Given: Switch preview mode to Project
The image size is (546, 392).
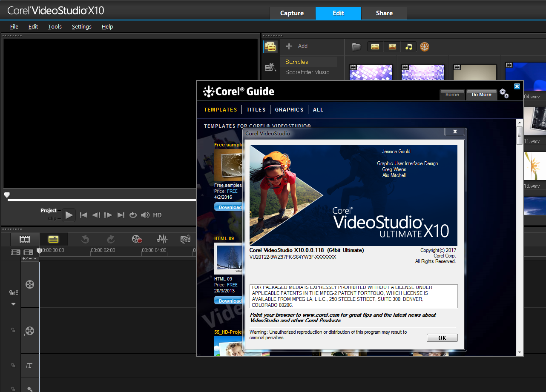Looking at the screenshot, I should point(49,210).
